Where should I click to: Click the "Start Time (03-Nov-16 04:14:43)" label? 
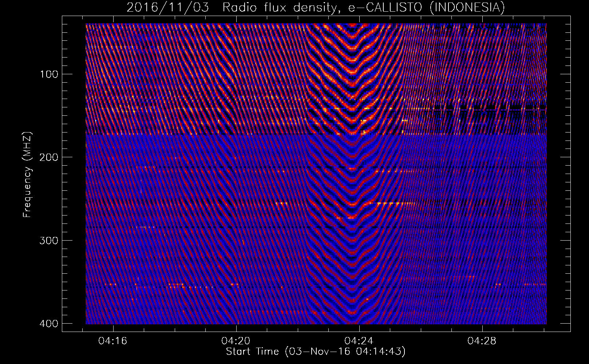point(316,352)
